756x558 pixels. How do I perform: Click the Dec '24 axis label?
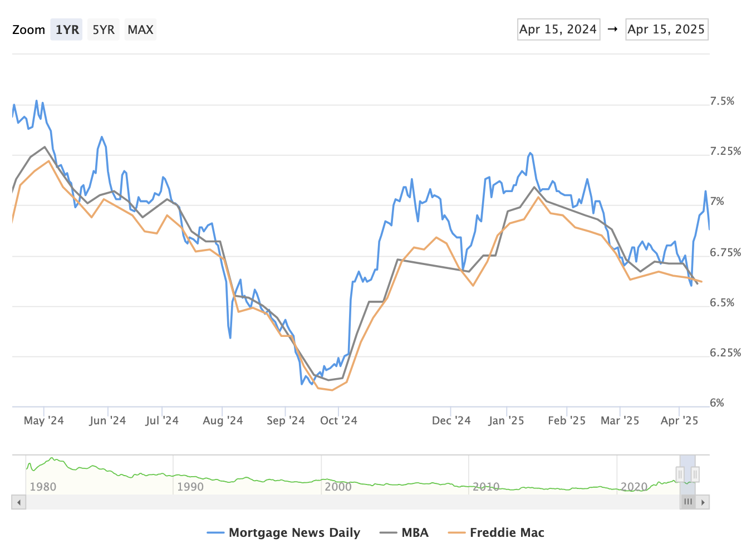click(x=451, y=421)
